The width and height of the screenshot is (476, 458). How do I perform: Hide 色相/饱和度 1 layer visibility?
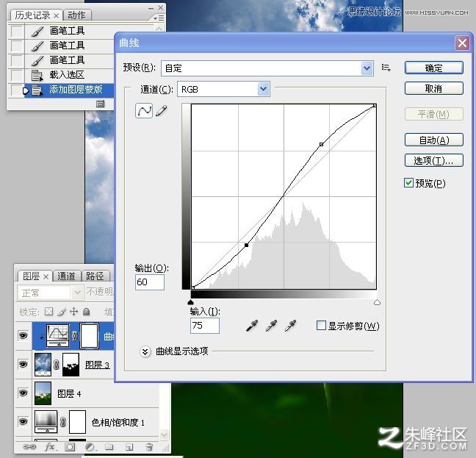tap(23, 421)
